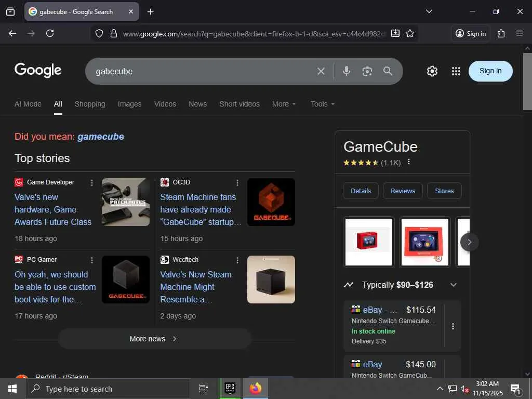This screenshot has height=399, width=532.
Task: Open the notification center icon
Action: click(x=516, y=389)
